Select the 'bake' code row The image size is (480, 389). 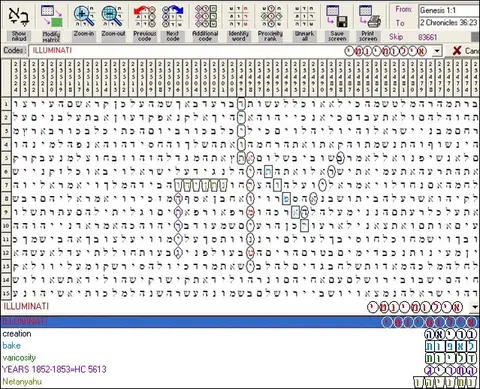(240, 346)
